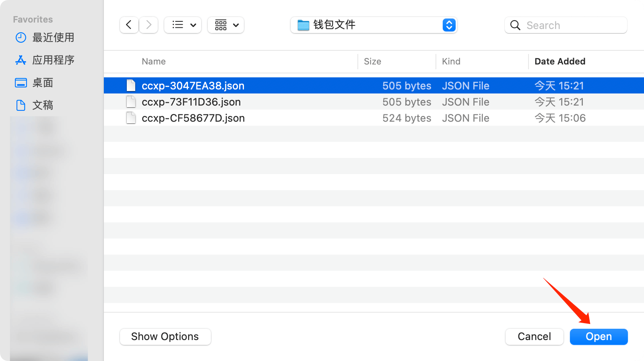Sort files by the Name column
The width and height of the screenshot is (644, 361).
coord(154,61)
